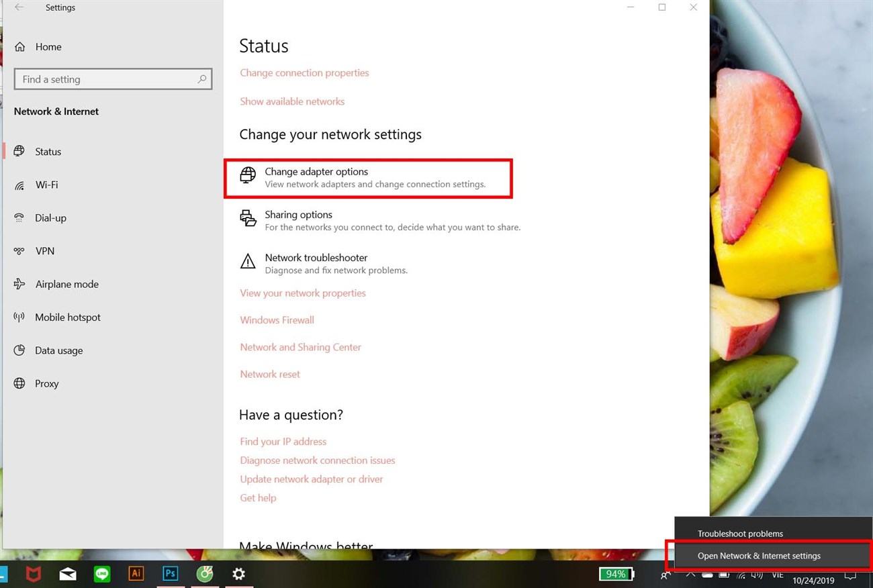The width and height of the screenshot is (873, 588).
Task: Open Sharing options
Action: [380, 221]
